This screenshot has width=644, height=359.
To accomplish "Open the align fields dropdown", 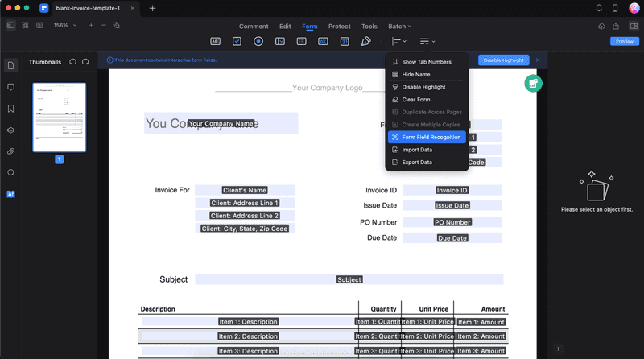I will 398,41.
